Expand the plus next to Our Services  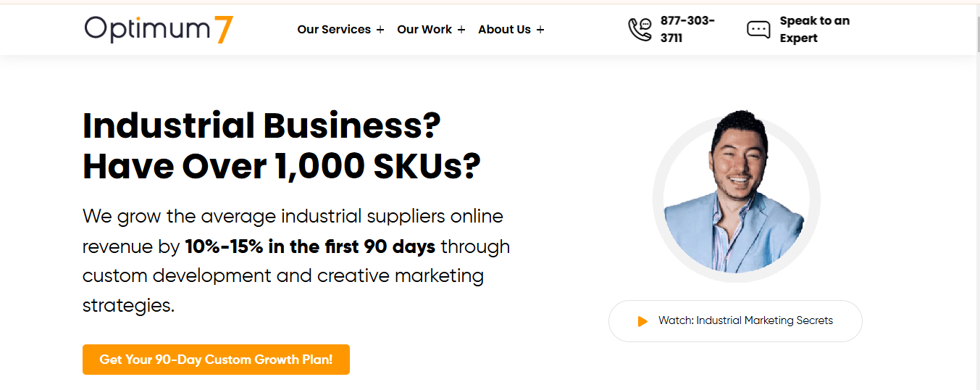pos(380,30)
